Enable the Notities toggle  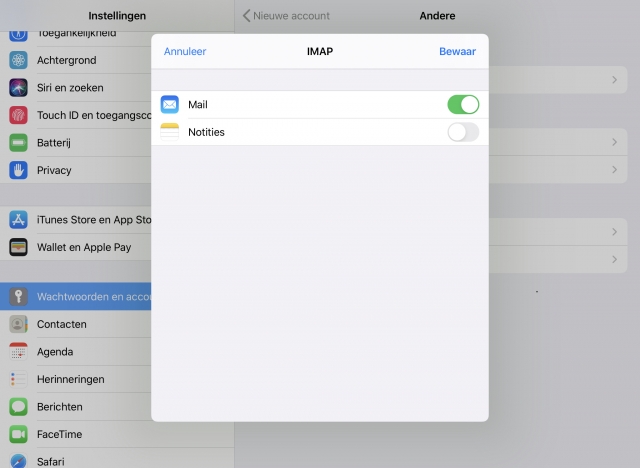[463, 132]
